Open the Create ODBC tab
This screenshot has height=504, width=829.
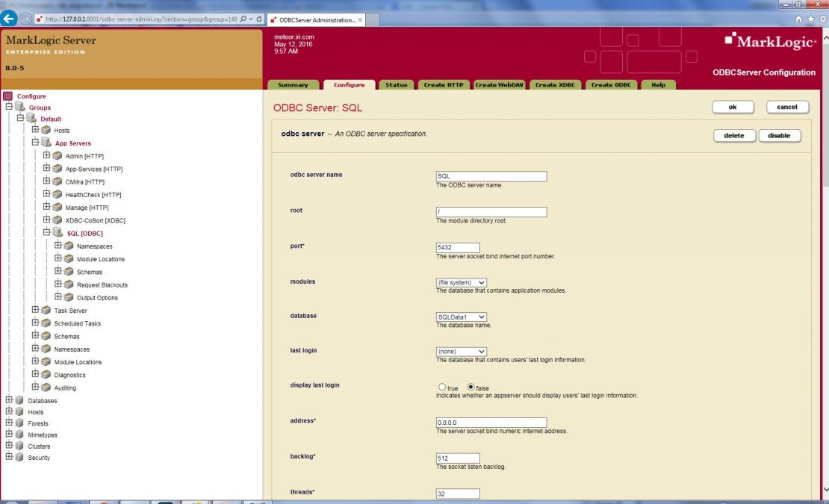click(611, 84)
